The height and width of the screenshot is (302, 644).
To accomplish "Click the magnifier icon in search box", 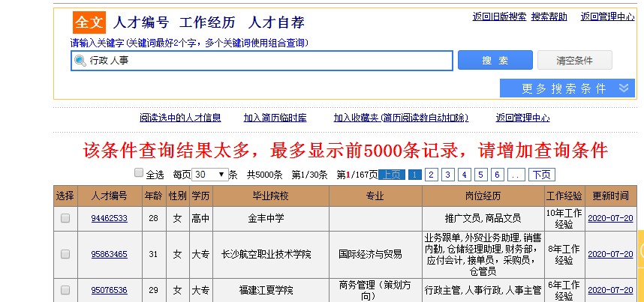I will pos(80,61).
